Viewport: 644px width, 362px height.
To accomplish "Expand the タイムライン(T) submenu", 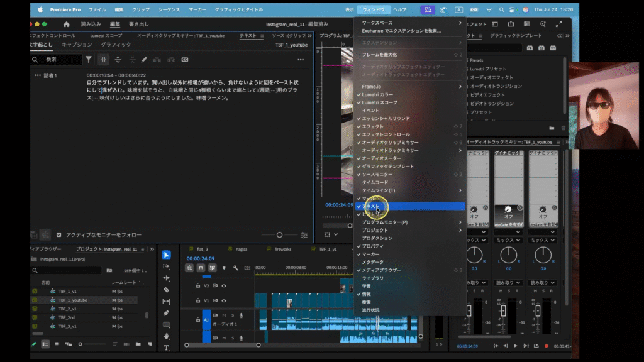I will pyautogui.click(x=460, y=190).
